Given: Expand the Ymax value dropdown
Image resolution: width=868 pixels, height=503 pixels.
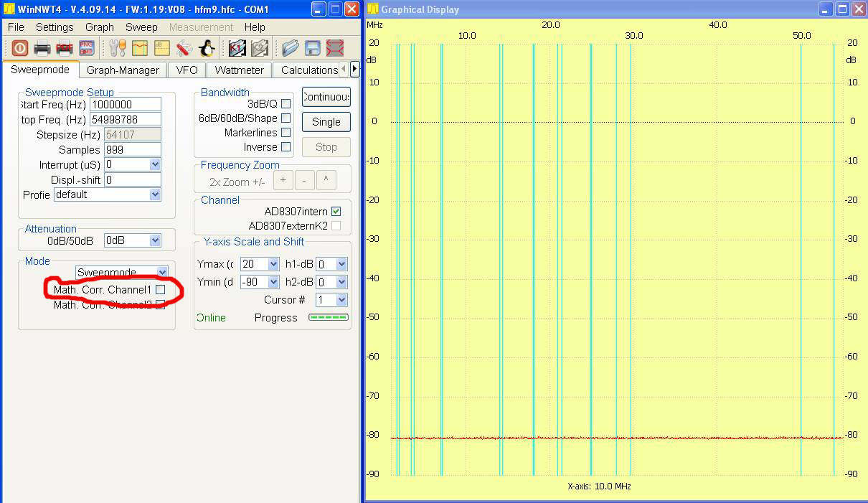Looking at the screenshot, I should coord(273,264).
